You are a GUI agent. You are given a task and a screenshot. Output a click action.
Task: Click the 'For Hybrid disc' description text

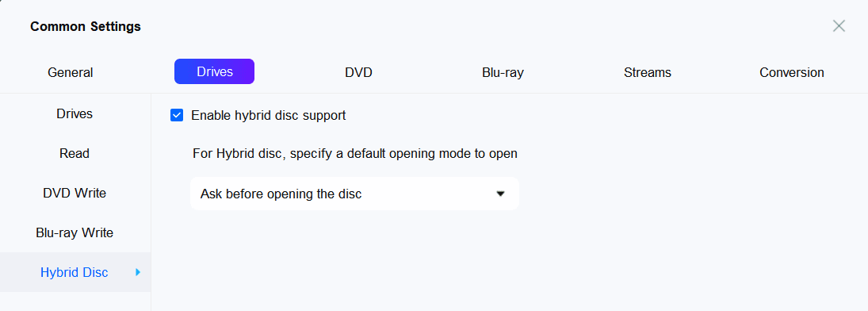[355, 154]
